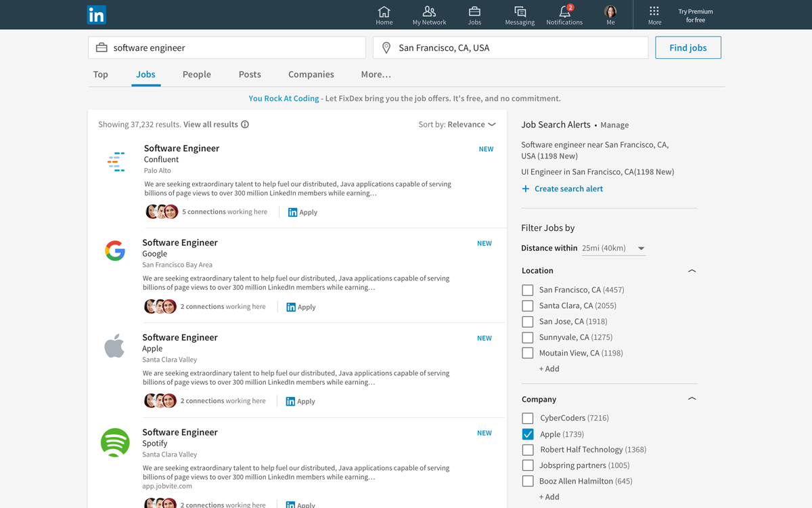Uncheck Apple company filter
Screen dimensions: 812x508
[528, 434]
